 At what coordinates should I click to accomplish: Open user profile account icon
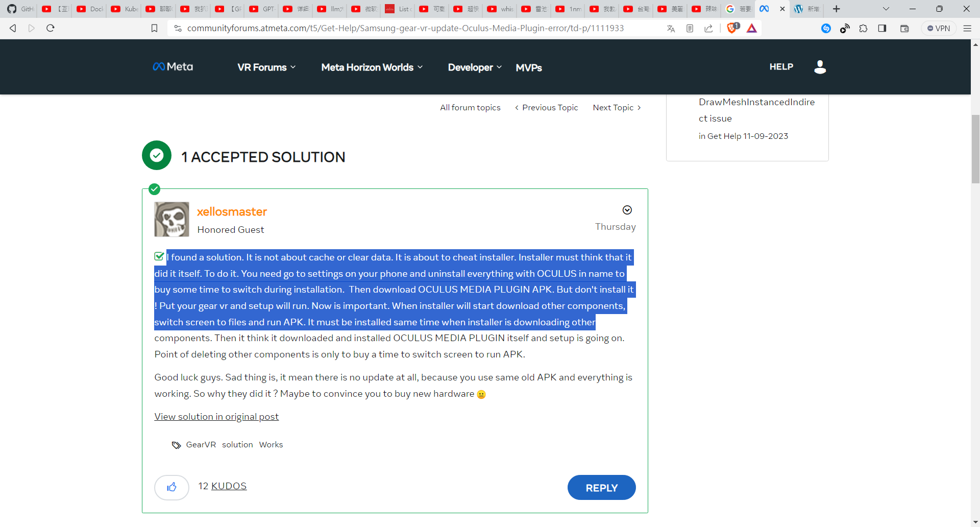click(820, 67)
